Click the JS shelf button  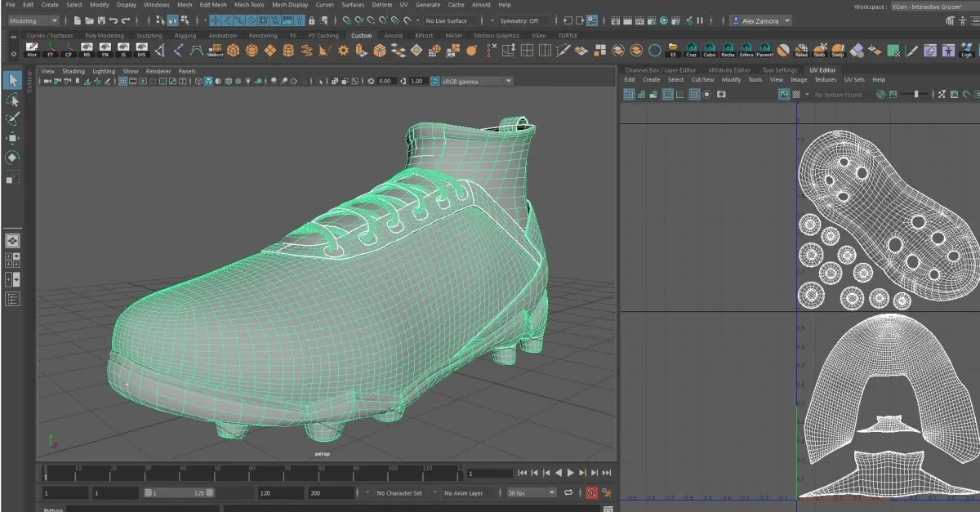[124, 51]
